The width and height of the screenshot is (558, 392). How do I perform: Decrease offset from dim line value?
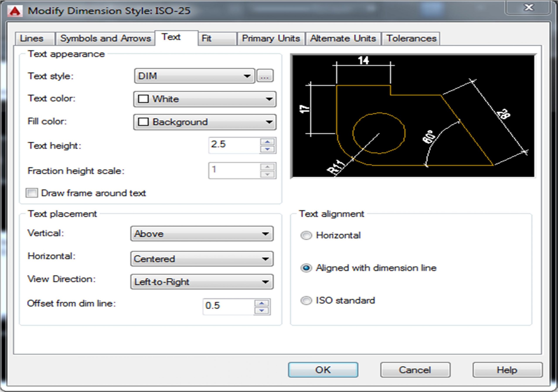tap(262, 311)
